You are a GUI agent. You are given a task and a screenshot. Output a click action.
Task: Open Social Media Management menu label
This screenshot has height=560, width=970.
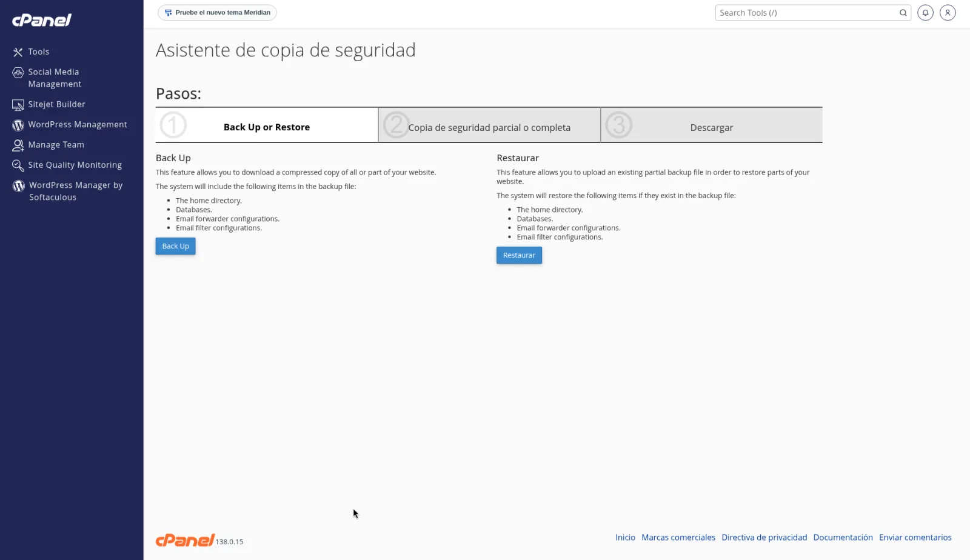coord(55,78)
